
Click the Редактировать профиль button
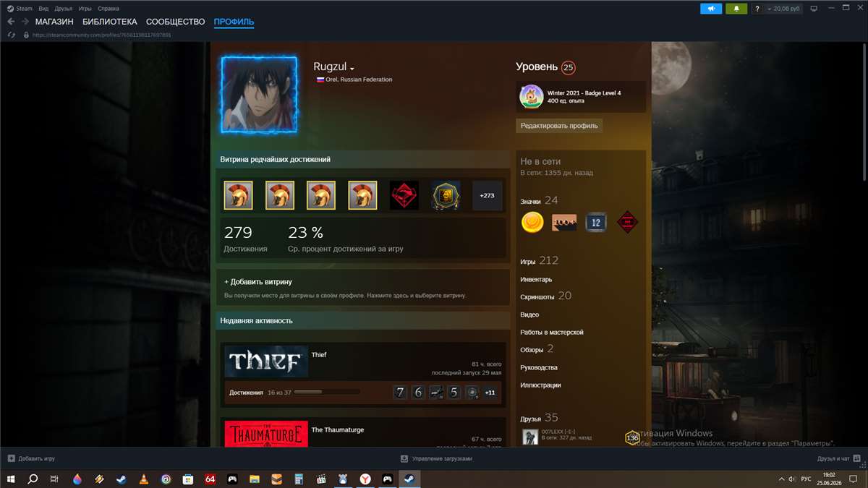pyautogui.click(x=559, y=125)
